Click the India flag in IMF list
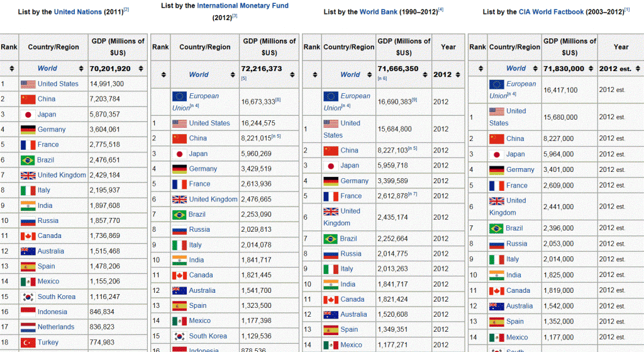The height and width of the screenshot is (352, 644). tap(179, 260)
